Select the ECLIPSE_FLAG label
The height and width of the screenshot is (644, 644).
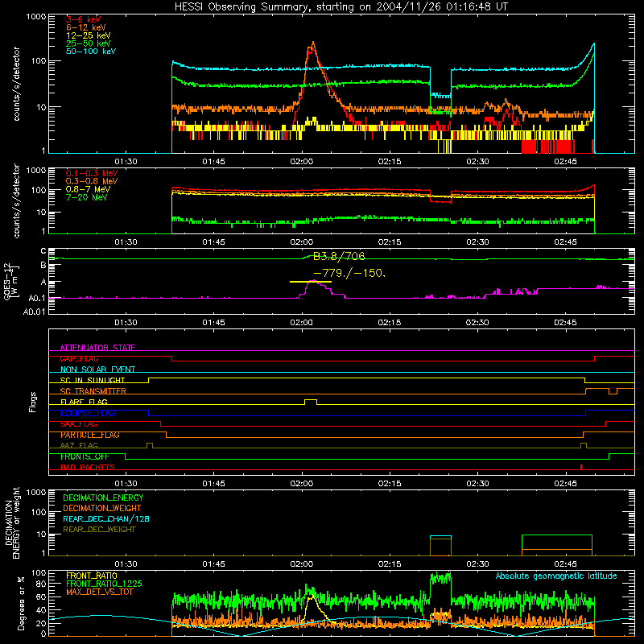pyautogui.click(x=88, y=413)
